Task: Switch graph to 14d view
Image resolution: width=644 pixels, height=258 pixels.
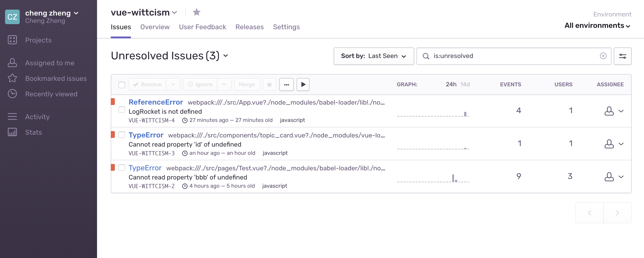Action: pos(465,84)
